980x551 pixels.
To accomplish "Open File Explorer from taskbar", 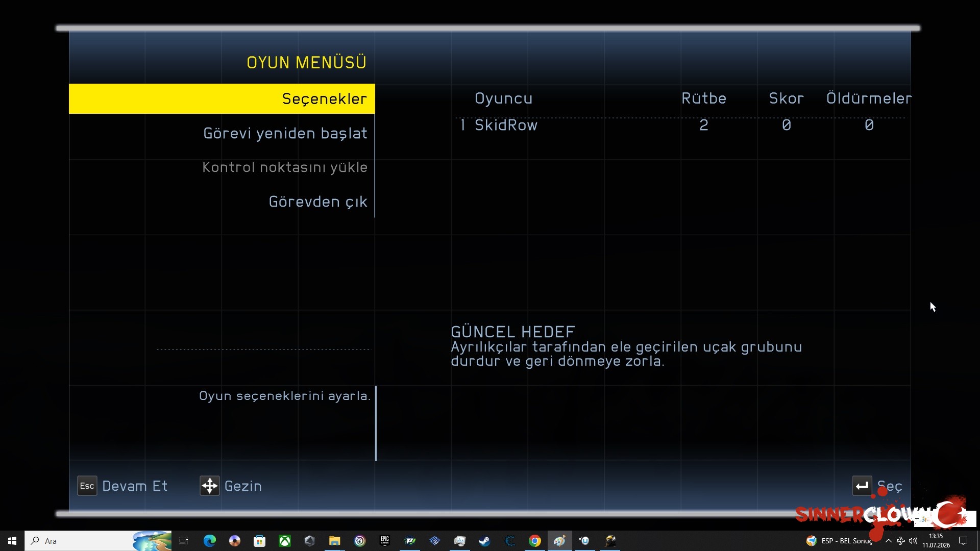I will coord(335,541).
